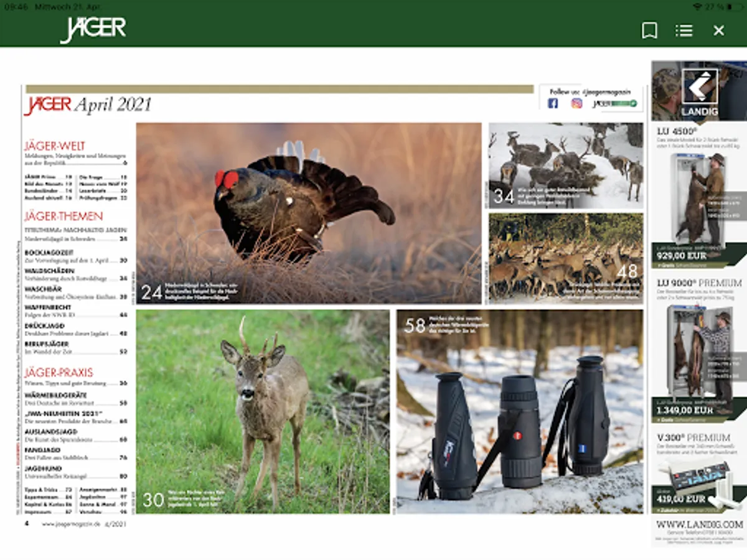The height and width of the screenshot is (560, 747).
Task: Tap the LANDIG logo in the advertisement
Action: tap(700, 93)
